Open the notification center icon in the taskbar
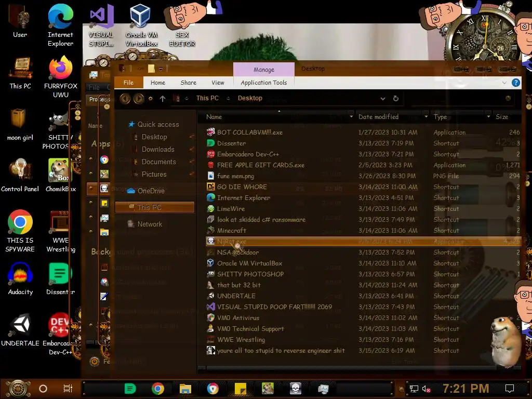The height and width of the screenshot is (399, 532). pos(510,389)
